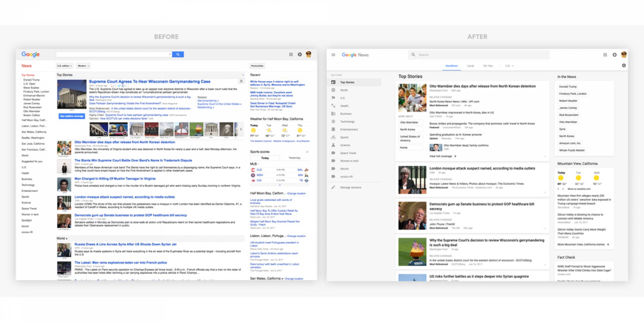Open Top Stories in the Before left sidebar

(28, 75)
